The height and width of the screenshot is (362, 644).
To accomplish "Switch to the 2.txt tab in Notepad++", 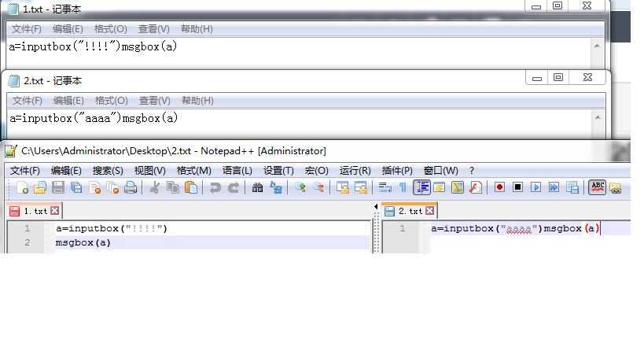I will point(410,211).
